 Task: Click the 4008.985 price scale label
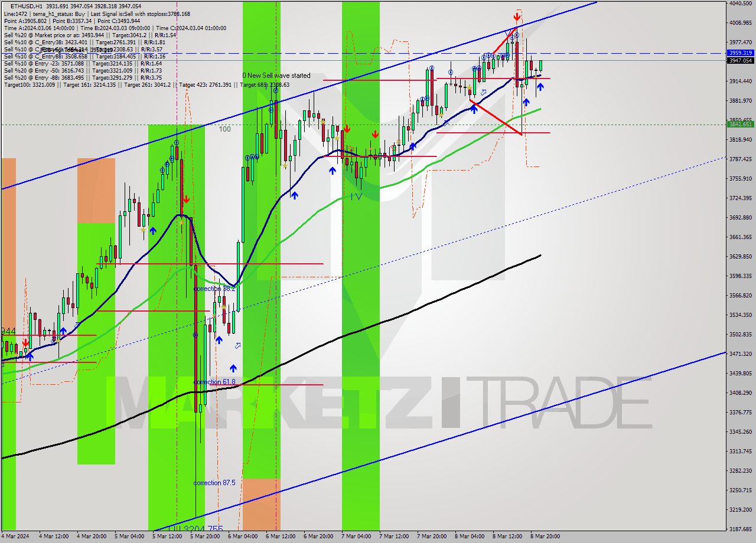pos(741,22)
